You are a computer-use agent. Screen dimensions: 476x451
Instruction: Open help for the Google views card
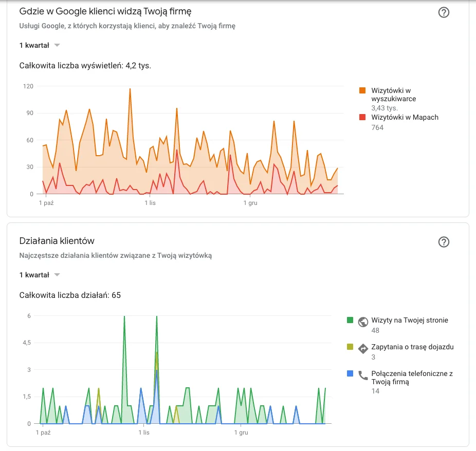pyautogui.click(x=444, y=13)
